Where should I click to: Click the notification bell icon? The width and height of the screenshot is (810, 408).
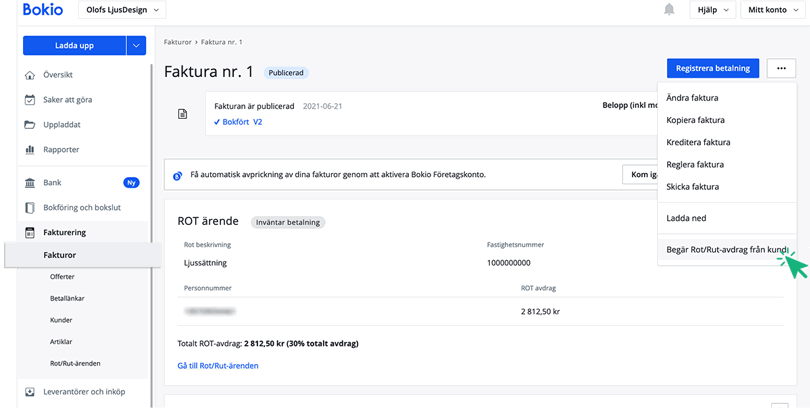[x=669, y=10]
